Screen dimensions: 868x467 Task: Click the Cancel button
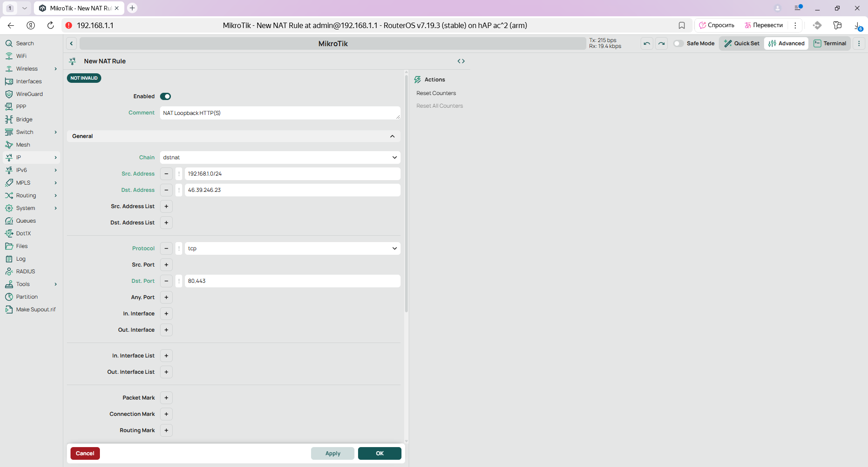[x=85, y=453]
